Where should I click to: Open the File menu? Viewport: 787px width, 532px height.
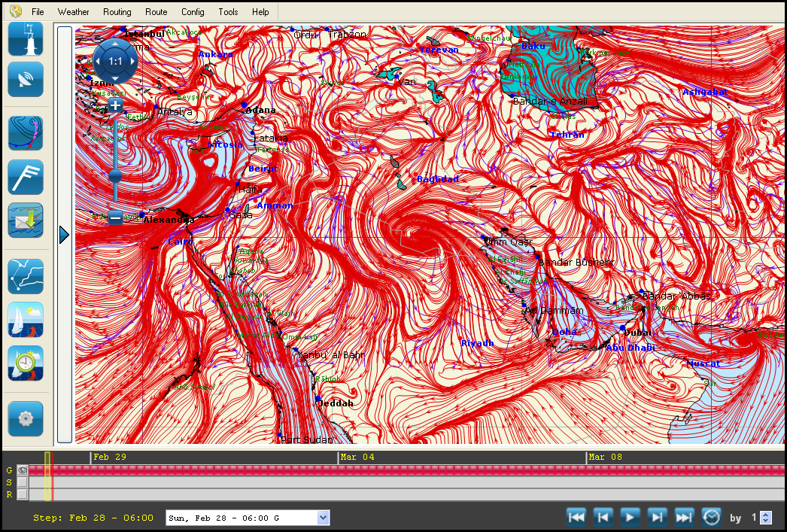click(38, 11)
